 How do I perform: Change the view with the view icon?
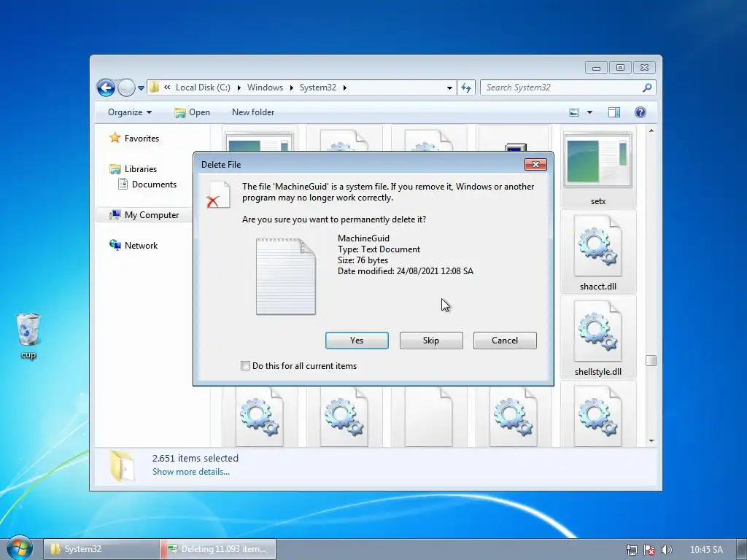point(574,112)
